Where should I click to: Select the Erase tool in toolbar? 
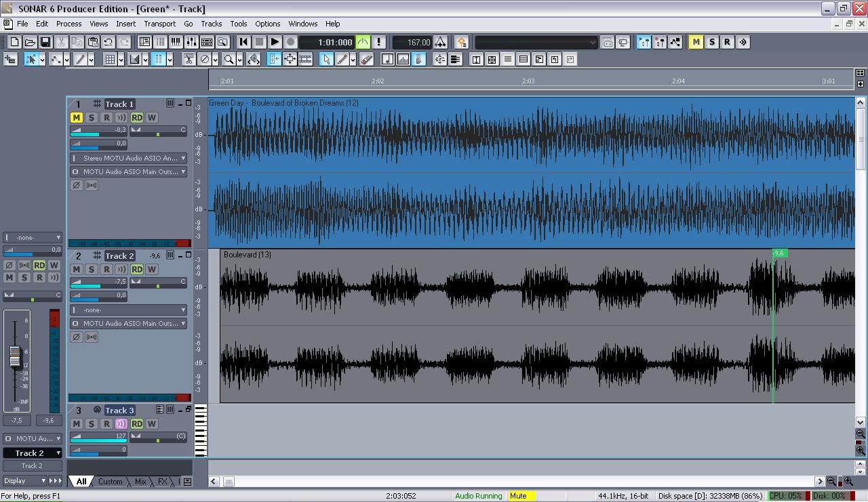366,60
